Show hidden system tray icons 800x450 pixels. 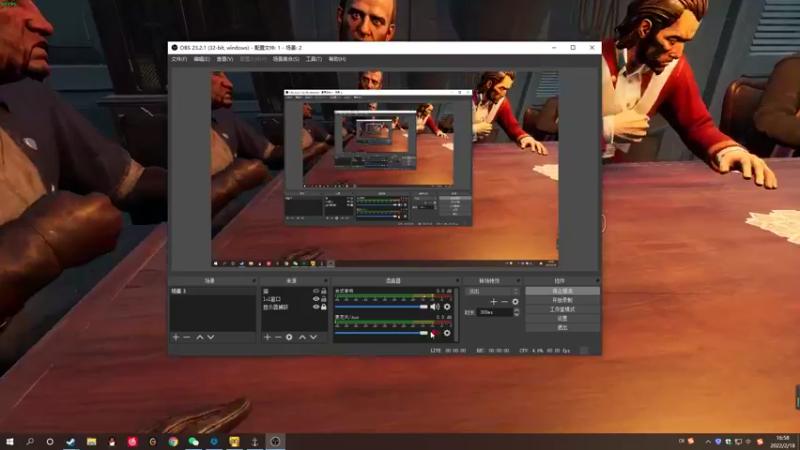click(x=708, y=442)
